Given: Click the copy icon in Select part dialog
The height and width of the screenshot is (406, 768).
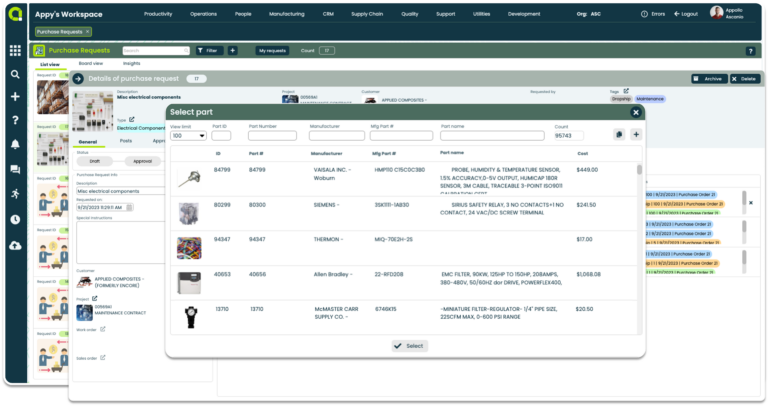Looking at the screenshot, I should pyautogui.click(x=619, y=135).
